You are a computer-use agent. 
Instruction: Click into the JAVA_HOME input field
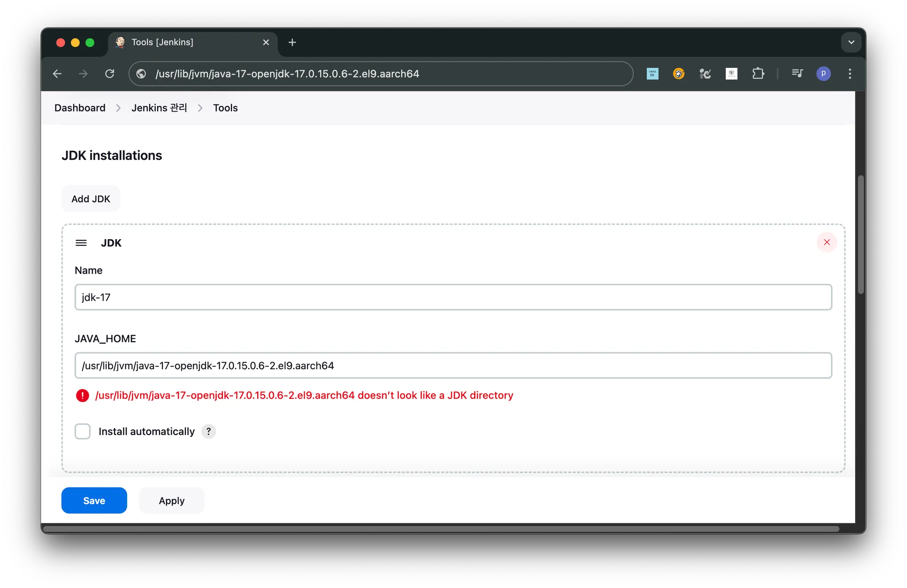[453, 365]
